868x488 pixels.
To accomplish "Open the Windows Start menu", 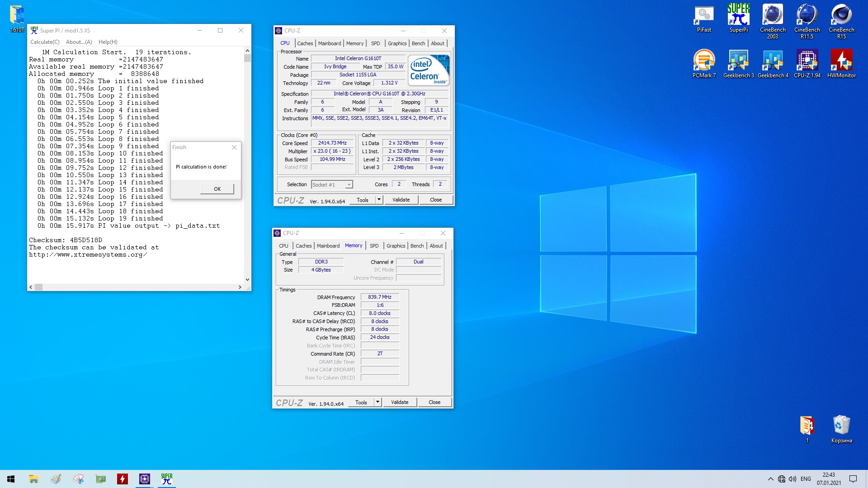I will (x=11, y=479).
